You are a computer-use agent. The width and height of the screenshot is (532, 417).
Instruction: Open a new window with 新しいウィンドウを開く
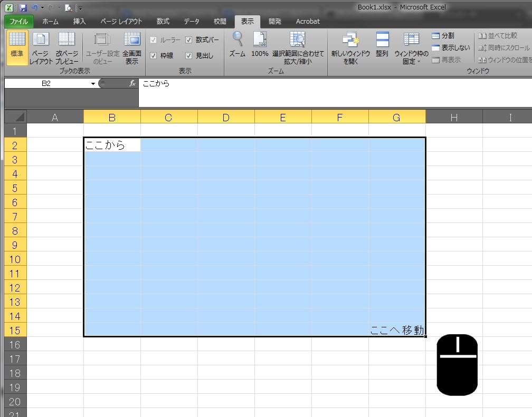351,47
